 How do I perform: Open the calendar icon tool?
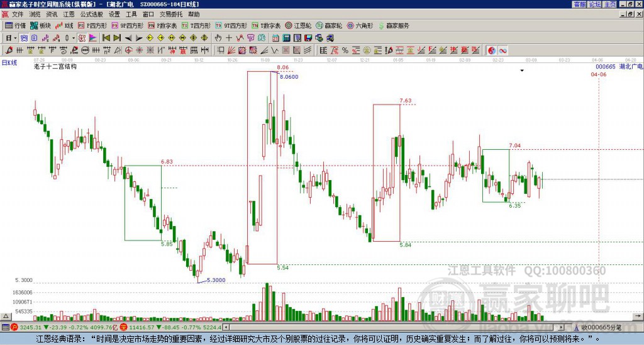pyautogui.click(x=275, y=38)
